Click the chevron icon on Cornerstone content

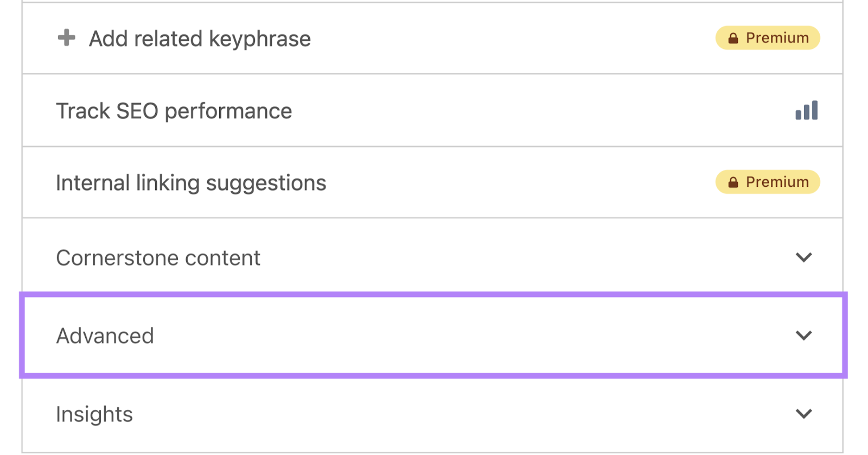pos(805,257)
